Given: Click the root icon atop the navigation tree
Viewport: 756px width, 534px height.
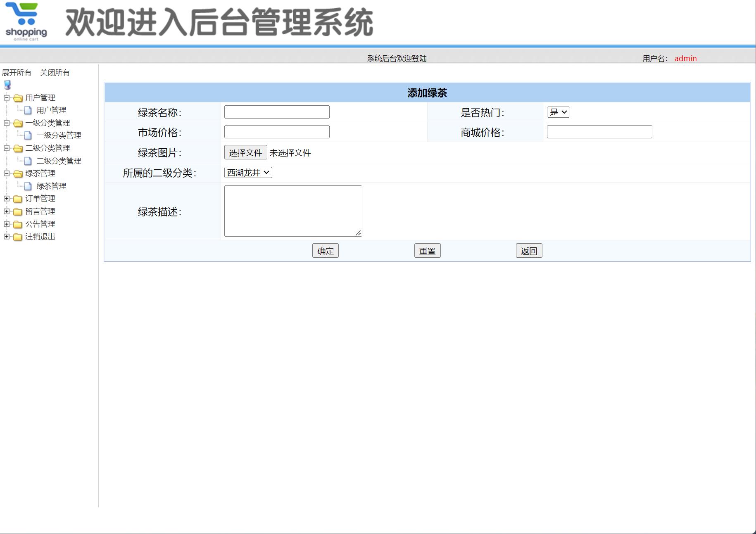Looking at the screenshot, I should pyautogui.click(x=7, y=85).
